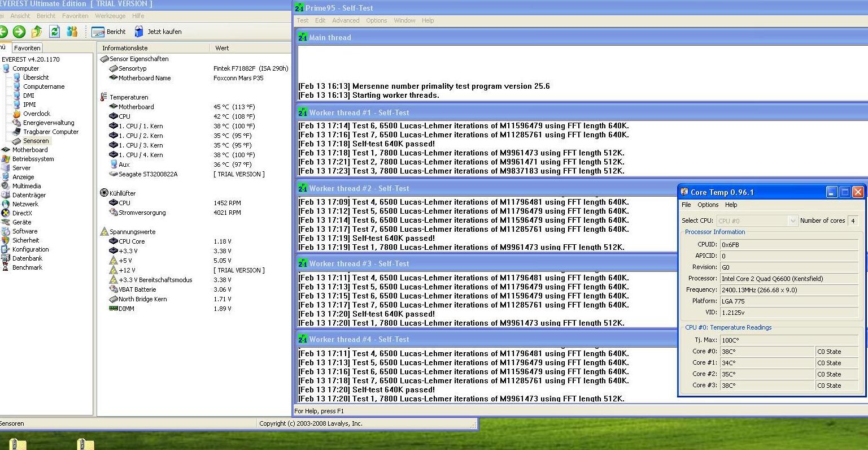This screenshot has height=450, width=868.
Task: Click the Energieverwaltung icon in tree
Action: (17, 123)
